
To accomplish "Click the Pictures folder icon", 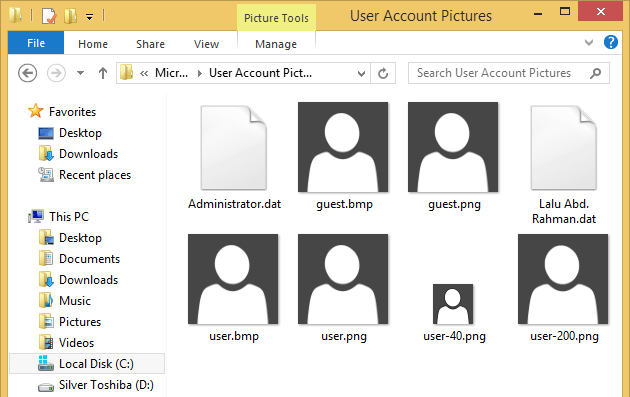I will [x=46, y=321].
